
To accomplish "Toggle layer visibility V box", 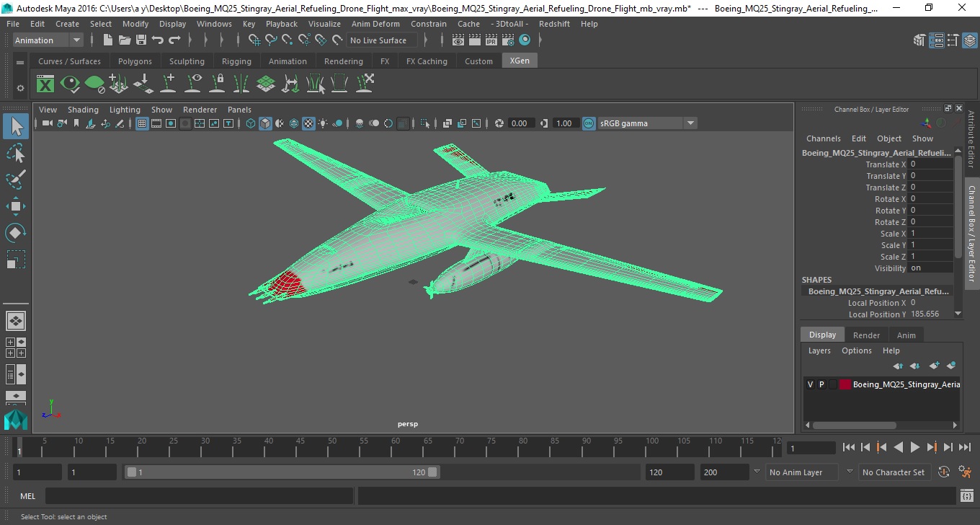I will 810,384.
